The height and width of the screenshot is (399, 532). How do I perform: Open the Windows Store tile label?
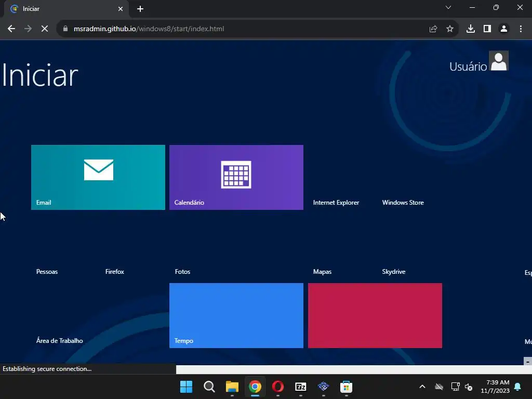tap(403, 203)
